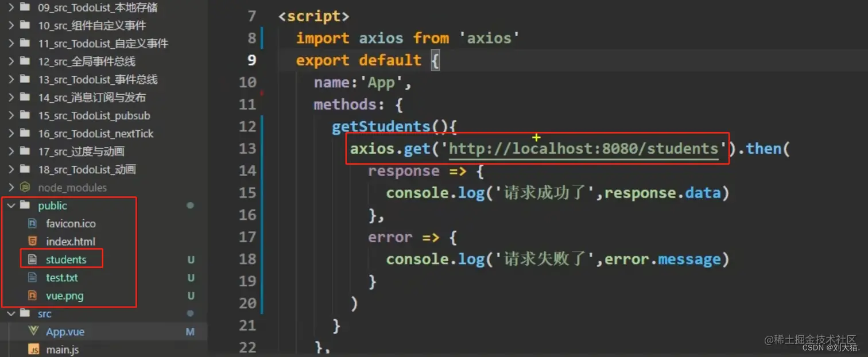Expand the 15_src_TodoList_pubsub folder chevron

pos(11,115)
